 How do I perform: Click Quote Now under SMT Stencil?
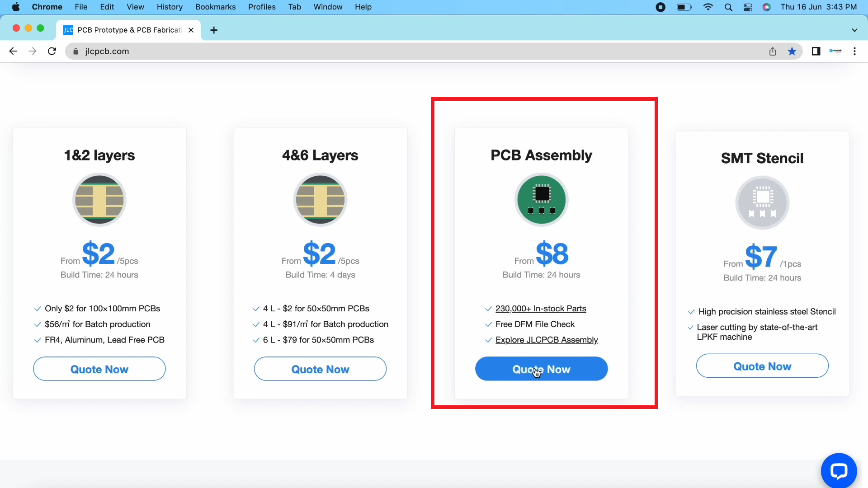[762, 366]
